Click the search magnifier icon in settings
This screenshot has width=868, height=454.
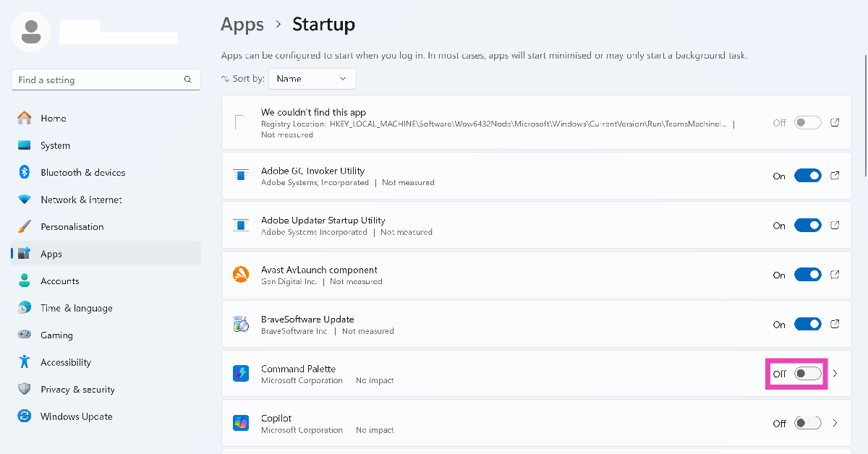point(188,80)
